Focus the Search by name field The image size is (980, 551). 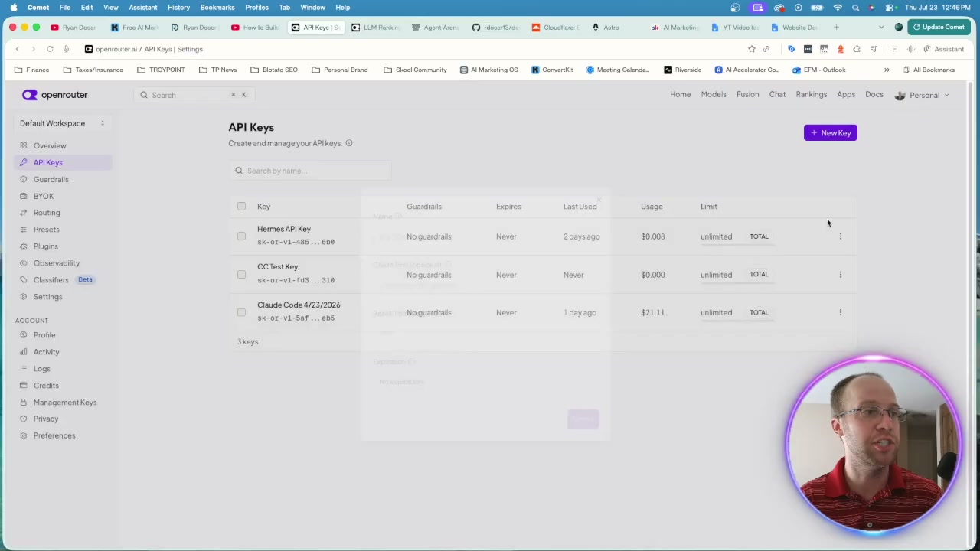click(310, 171)
